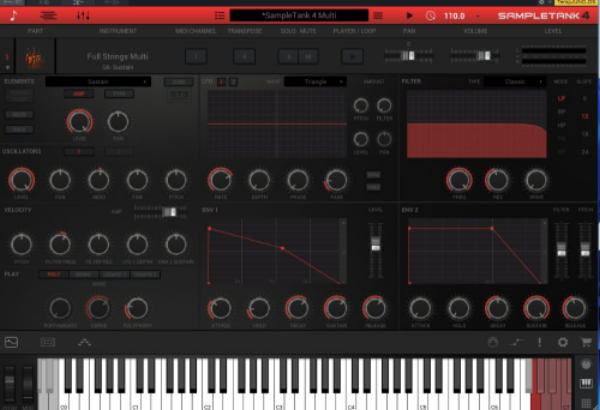Click the tempo value 110.0 field
600x410 pixels.
(455, 15)
